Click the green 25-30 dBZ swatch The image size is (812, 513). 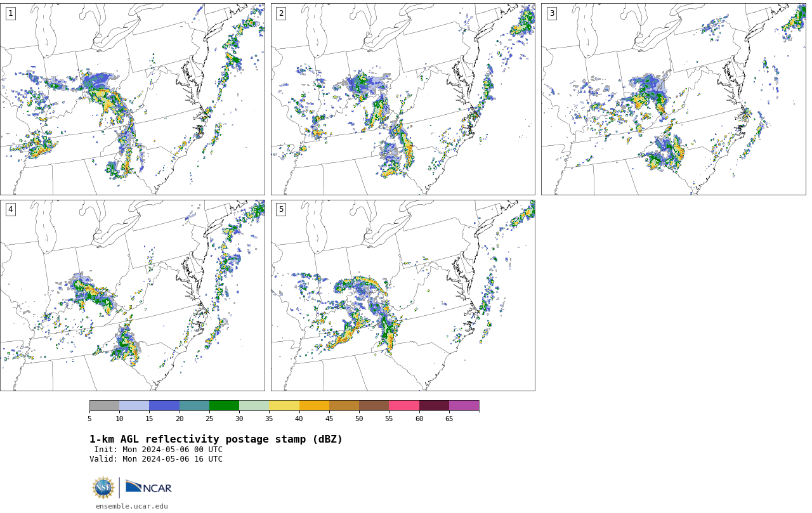coord(224,406)
